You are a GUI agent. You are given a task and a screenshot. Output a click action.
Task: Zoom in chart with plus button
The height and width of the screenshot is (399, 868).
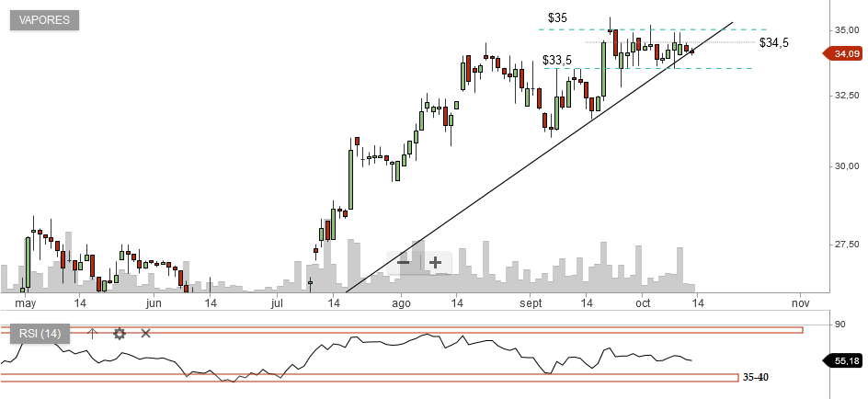pos(436,262)
